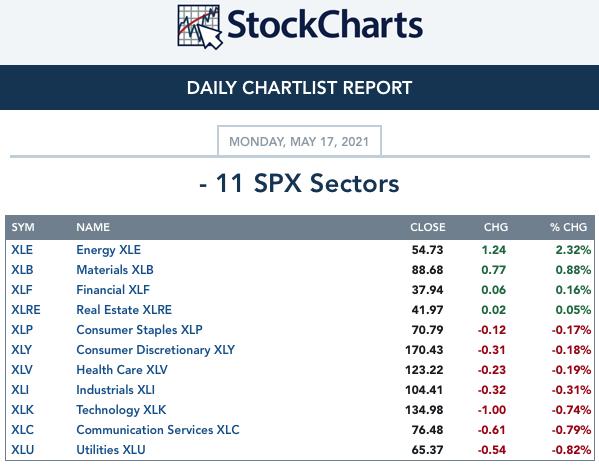Open the XLE symbol link

(22, 250)
